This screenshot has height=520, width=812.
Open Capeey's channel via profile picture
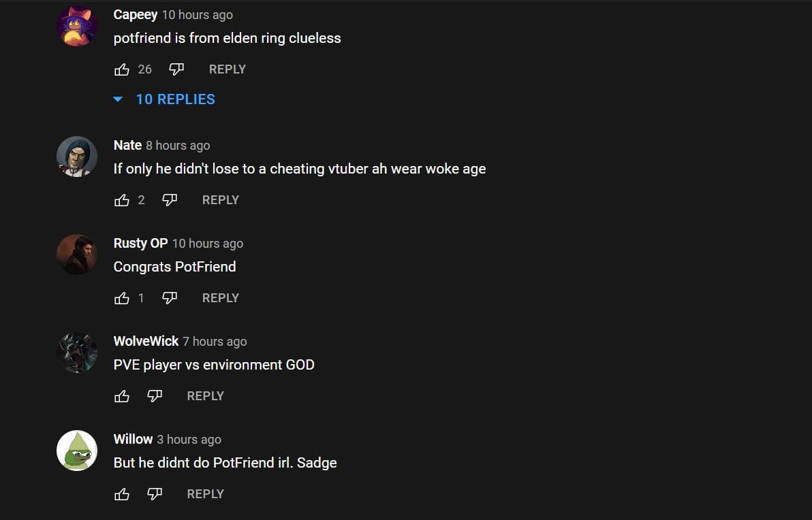click(x=77, y=26)
